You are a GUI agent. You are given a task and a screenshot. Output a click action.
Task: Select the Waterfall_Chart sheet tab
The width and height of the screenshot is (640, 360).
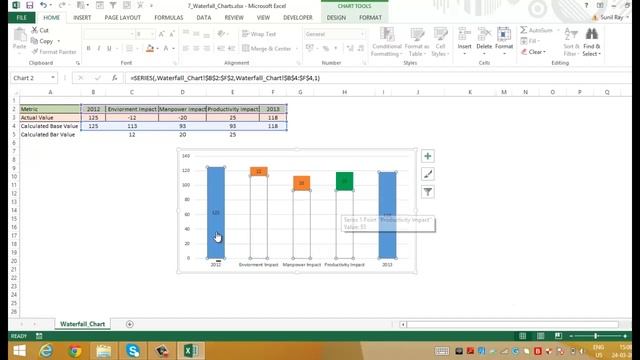tap(82, 324)
